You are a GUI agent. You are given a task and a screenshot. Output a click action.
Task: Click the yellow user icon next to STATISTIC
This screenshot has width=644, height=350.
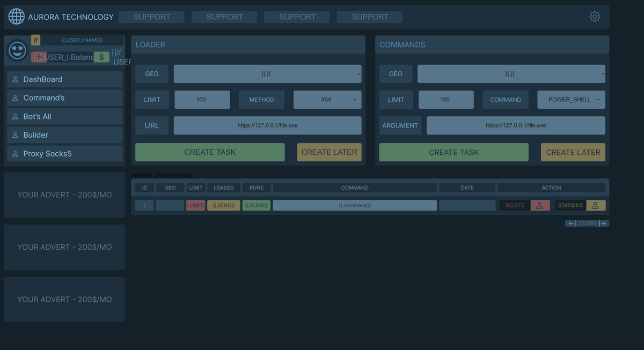pos(596,205)
